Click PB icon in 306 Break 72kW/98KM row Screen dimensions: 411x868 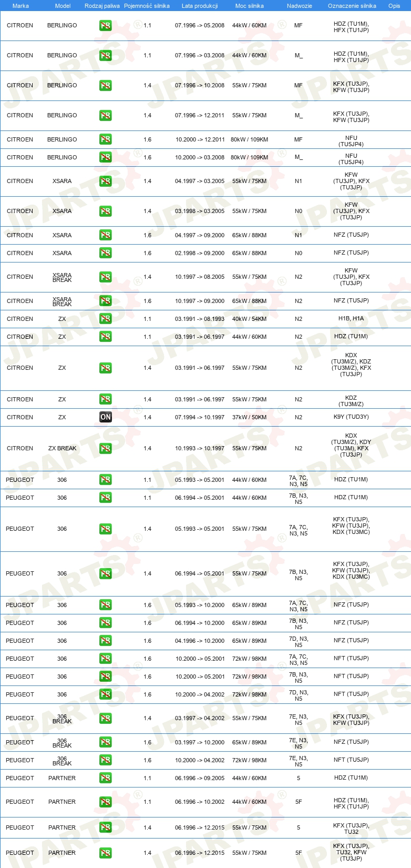[x=106, y=760]
